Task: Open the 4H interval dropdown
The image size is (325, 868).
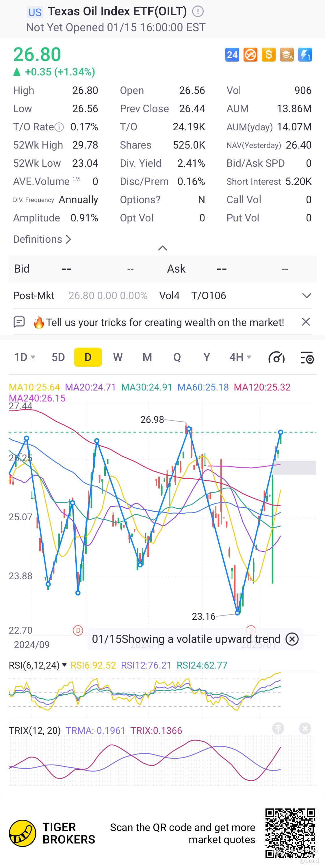Action: click(240, 357)
